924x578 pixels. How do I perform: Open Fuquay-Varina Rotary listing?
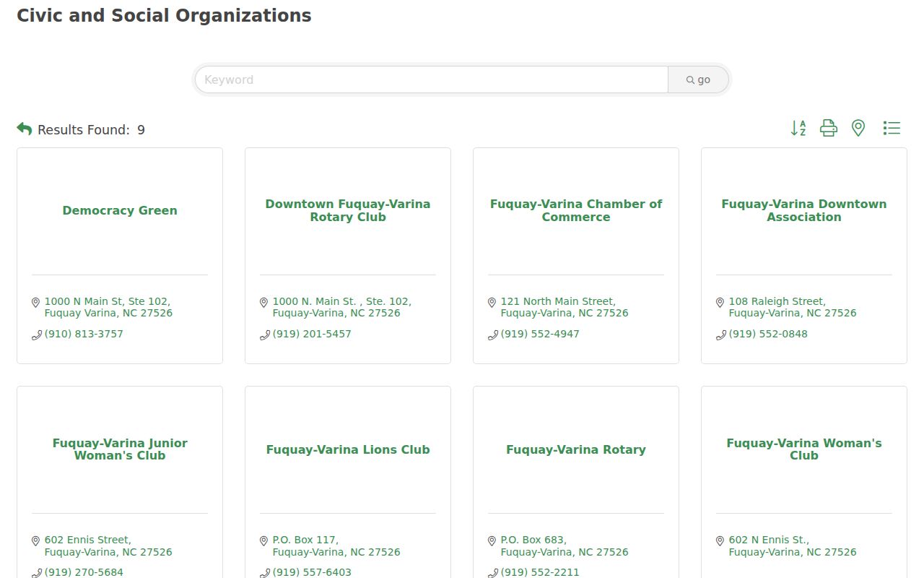click(576, 449)
